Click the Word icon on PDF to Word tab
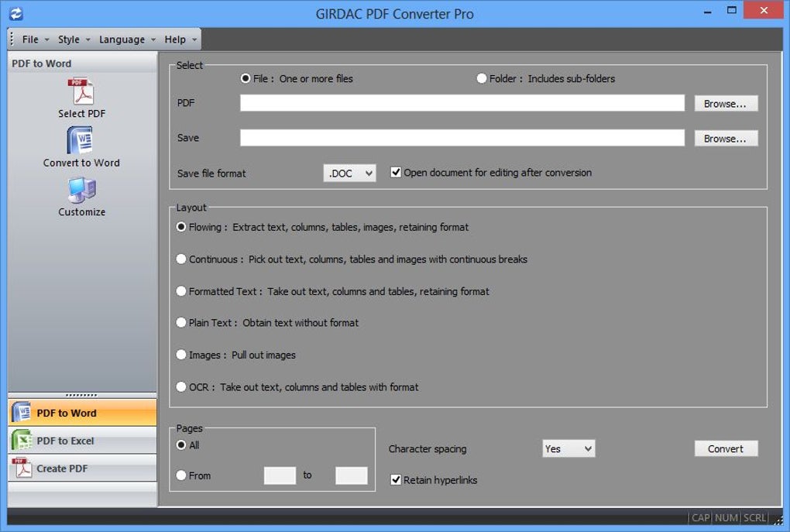The height and width of the screenshot is (532, 790). pos(22,412)
